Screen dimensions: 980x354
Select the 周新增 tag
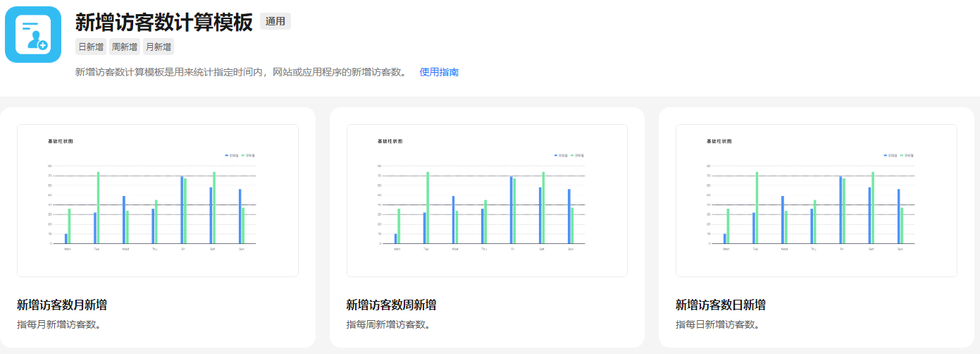125,47
